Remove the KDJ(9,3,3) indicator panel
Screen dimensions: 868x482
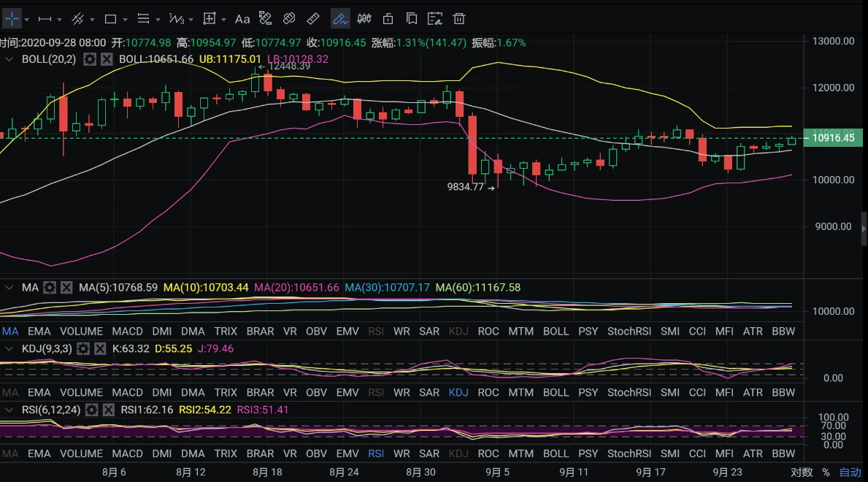tap(99, 348)
